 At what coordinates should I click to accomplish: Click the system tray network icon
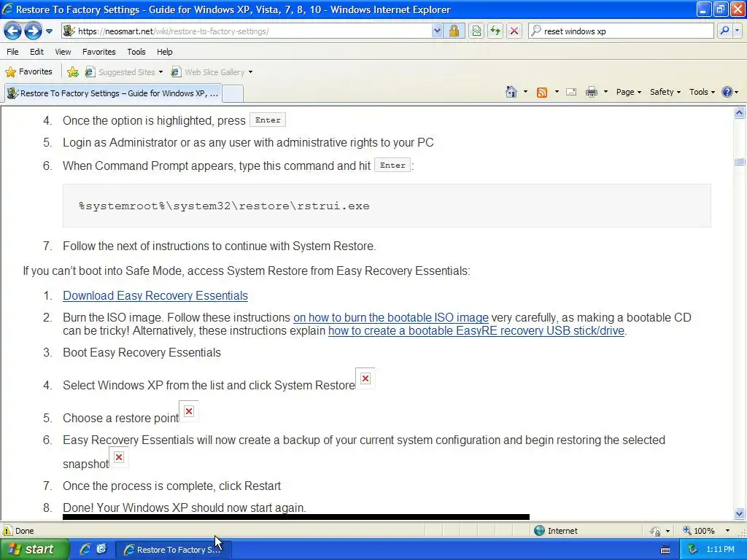[692, 550]
